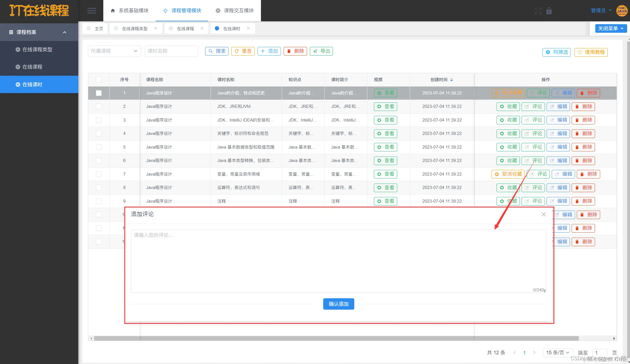
Task: Click the 确认添加 button
Action: (x=338, y=304)
